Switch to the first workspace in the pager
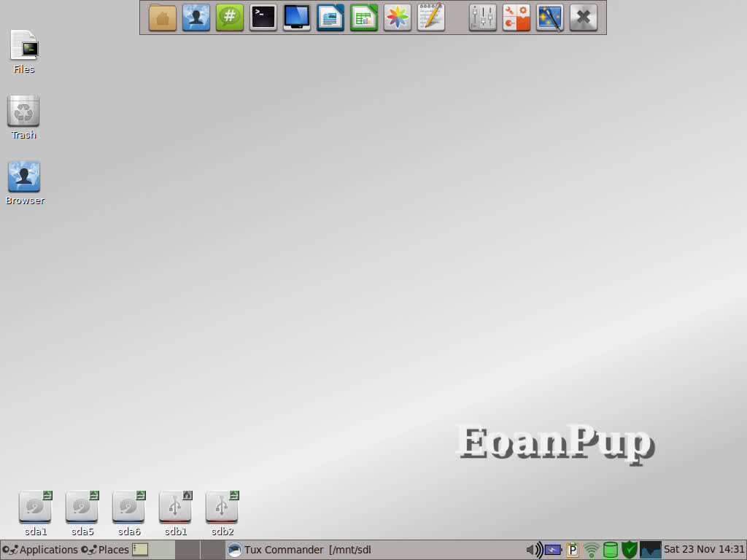Image resolution: width=747 pixels, height=560 pixels. (163, 550)
